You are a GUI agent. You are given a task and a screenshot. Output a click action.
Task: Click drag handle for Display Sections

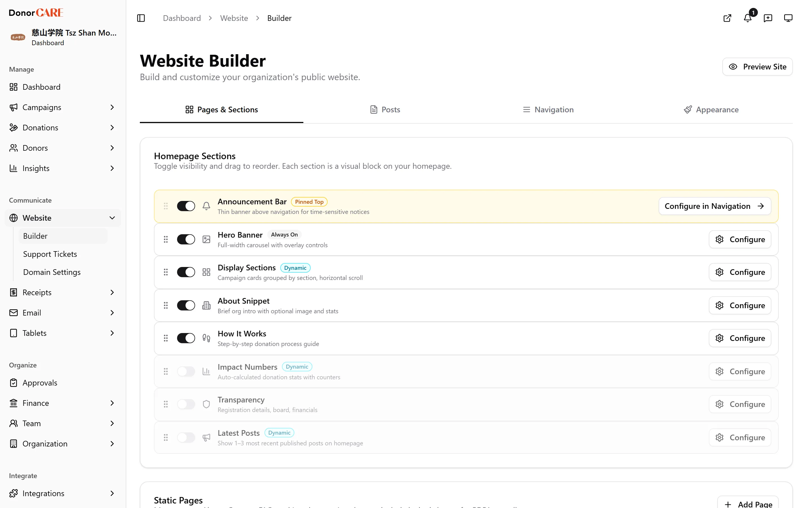coord(166,272)
